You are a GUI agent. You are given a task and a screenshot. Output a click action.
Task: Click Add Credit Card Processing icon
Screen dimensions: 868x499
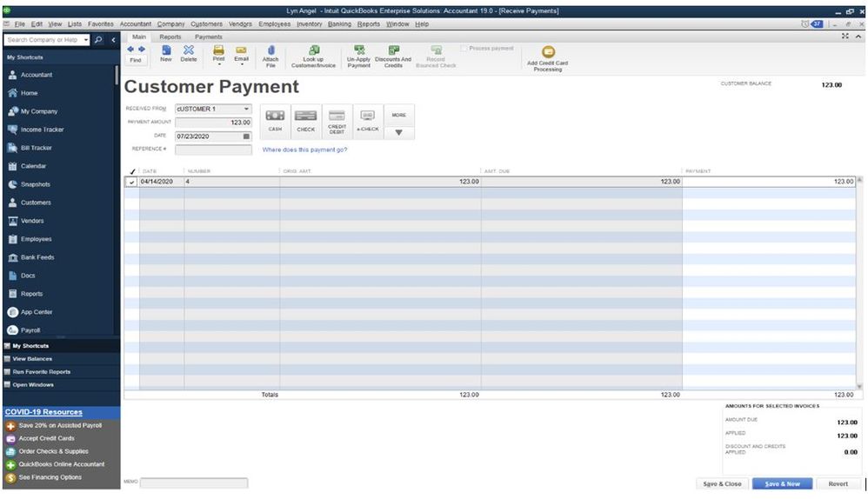pos(548,52)
